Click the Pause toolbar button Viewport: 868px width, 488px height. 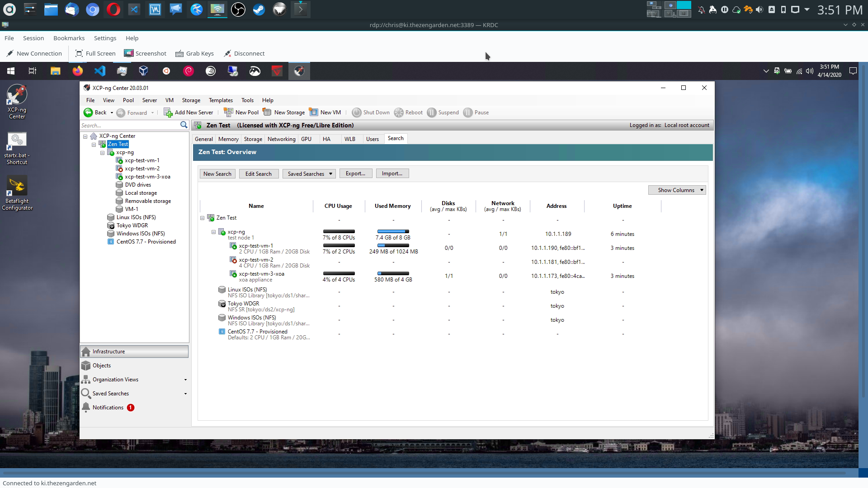click(x=476, y=113)
